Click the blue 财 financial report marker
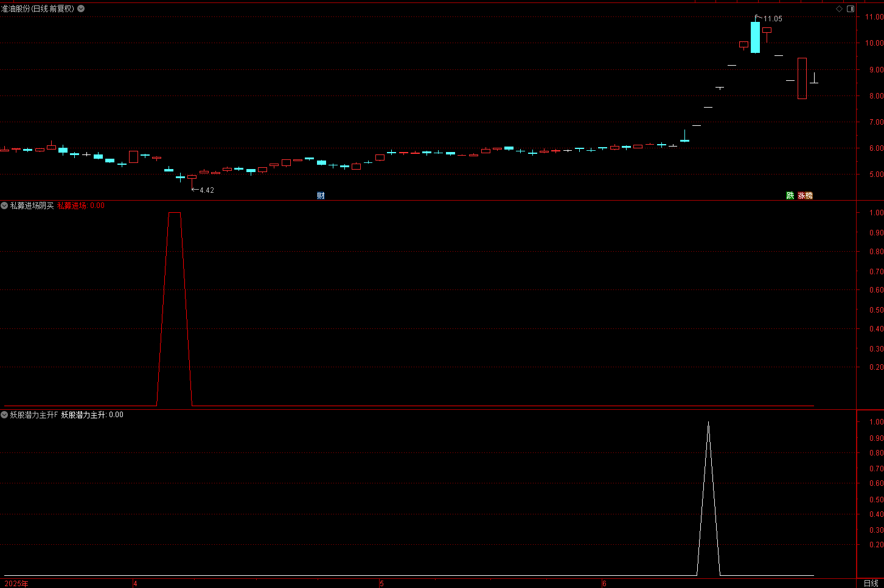The image size is (884, 588). click(321, 195)
